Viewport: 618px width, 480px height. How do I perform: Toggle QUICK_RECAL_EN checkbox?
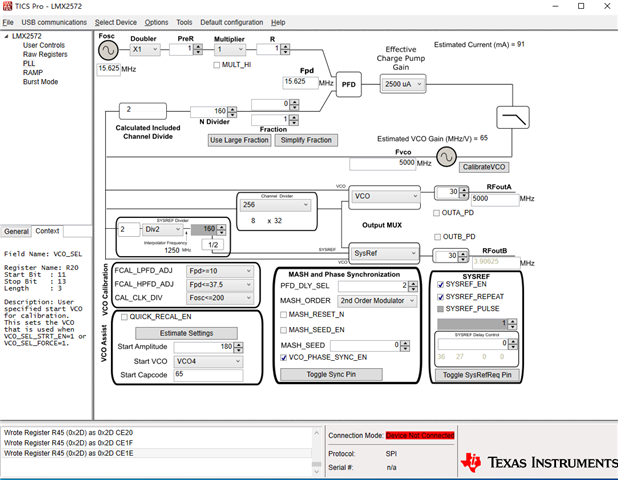pos(125,317)
